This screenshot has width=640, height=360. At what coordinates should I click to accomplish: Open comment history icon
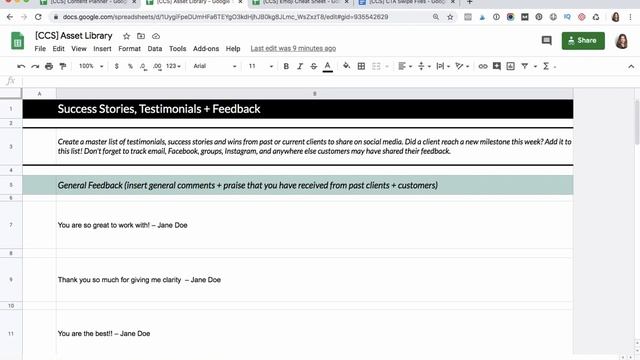(547, 40)
